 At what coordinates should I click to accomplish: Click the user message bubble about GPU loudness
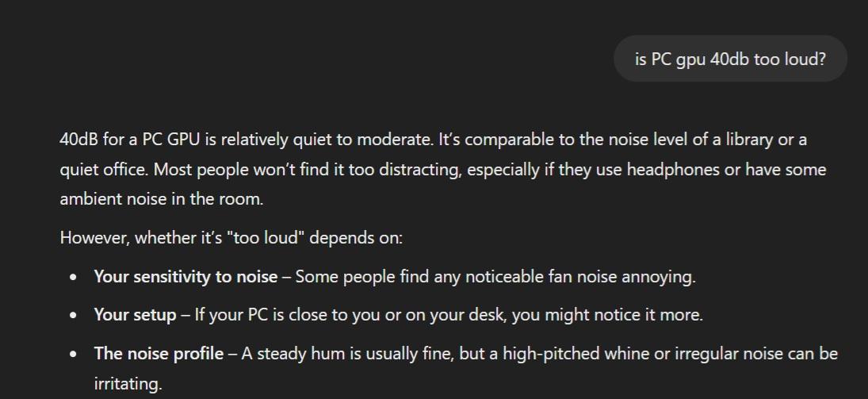[730, 59]
